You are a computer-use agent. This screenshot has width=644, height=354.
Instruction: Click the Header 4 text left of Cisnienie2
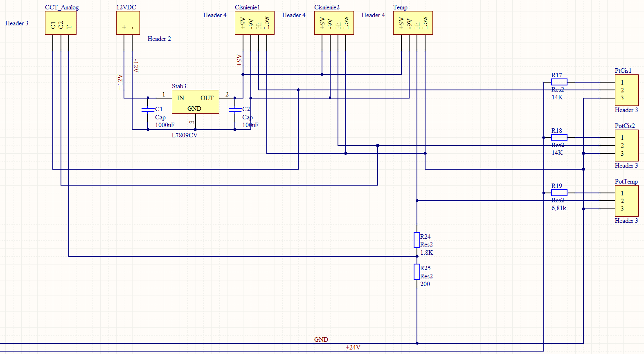click(x=294, y=15)
